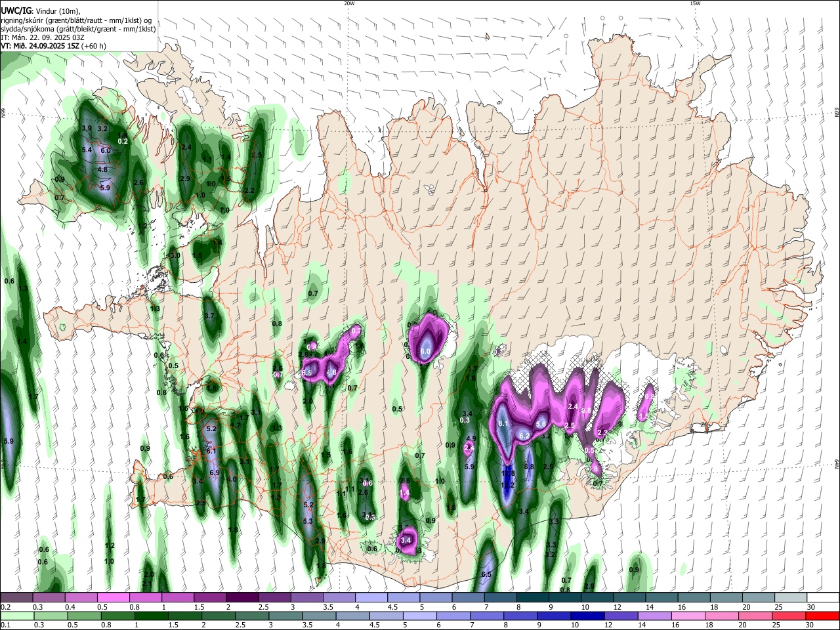This screenshot has width=840, height=630.
Task: Click the '4.9' precipitation value on the map
Action: point(471,438)
